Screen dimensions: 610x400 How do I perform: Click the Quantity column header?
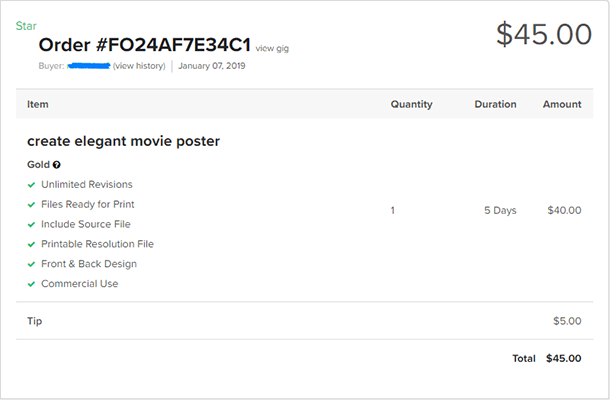tap(411, 104)
